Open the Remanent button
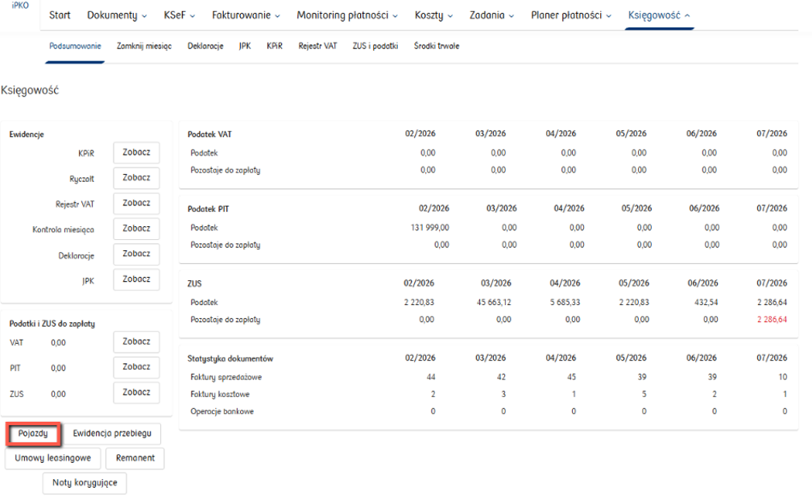This screenshot has width=812, height=504. [x=135, y=458]
